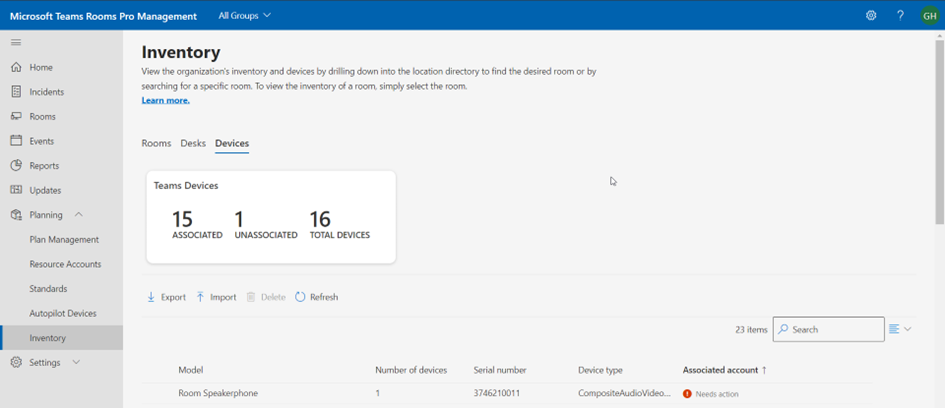Click the Home house icon
The width and height of the screenshot is (945, 408).
(16, 67)
